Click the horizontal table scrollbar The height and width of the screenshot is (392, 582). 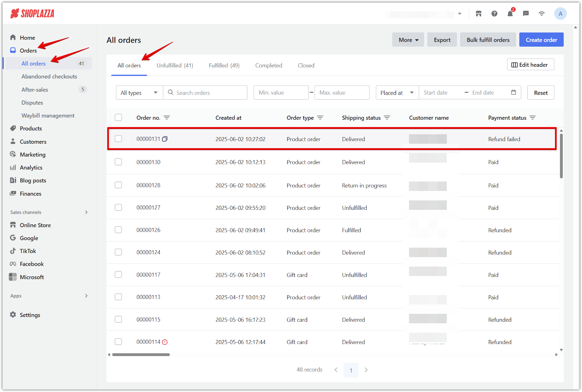141,355
